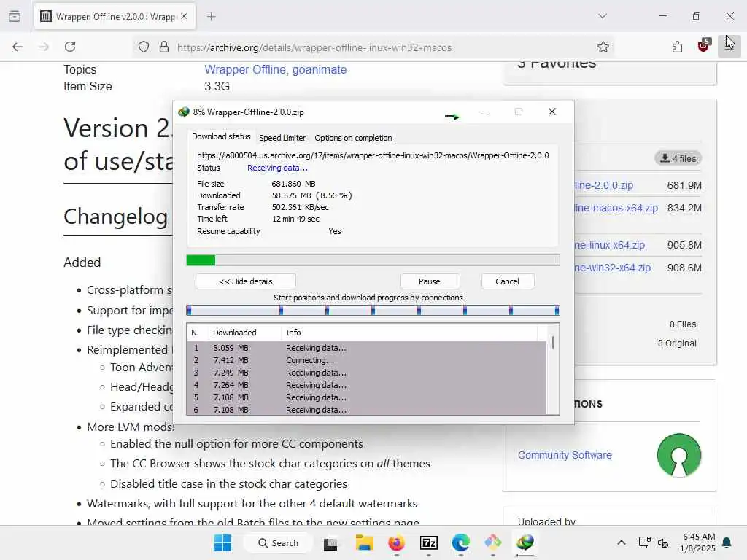Pause the Wrapper-Offline download
The image size is (747, 560).
(430, 281)
